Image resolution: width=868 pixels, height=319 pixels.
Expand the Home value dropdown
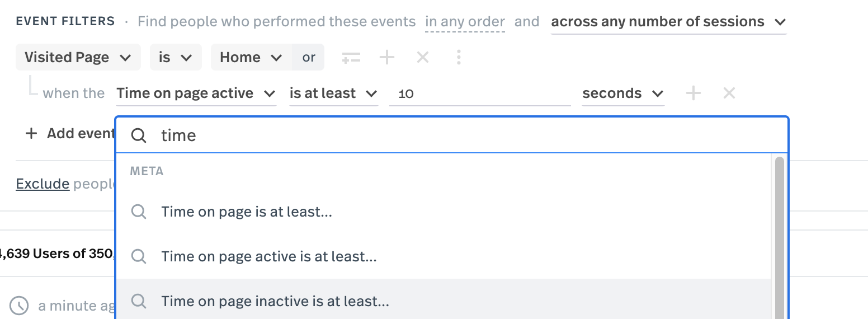(x=251, y=57)
